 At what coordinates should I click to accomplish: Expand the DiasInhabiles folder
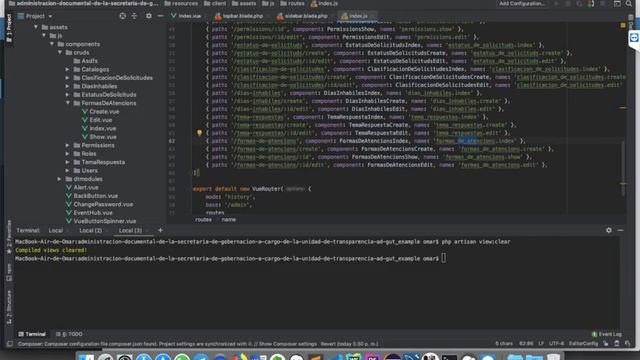coord(68,86)
